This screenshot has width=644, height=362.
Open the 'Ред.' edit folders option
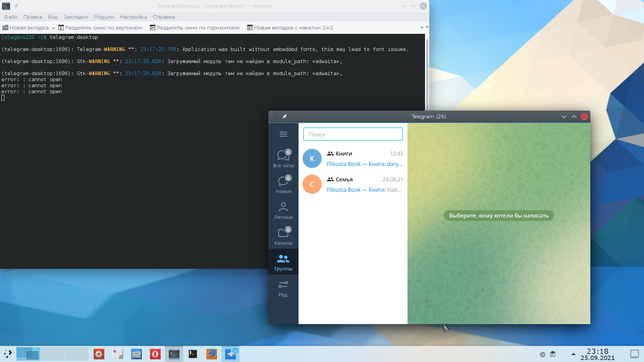(283, 288)
